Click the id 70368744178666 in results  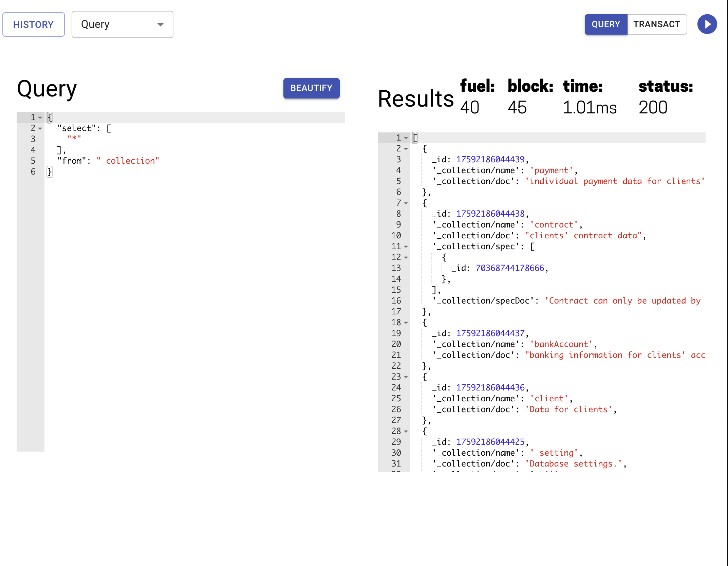click(510, 268)
